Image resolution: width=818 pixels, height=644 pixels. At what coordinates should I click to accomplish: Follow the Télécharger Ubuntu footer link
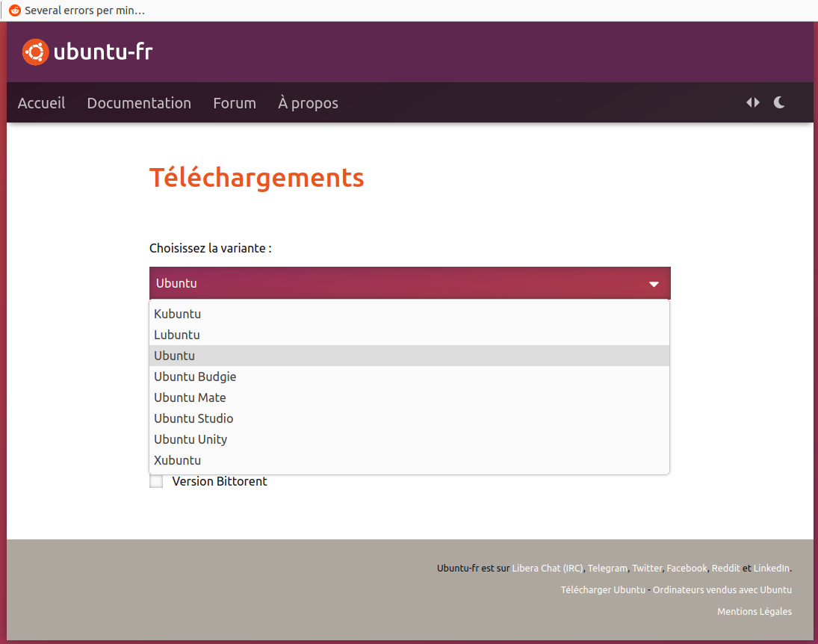tap(603, 589)
